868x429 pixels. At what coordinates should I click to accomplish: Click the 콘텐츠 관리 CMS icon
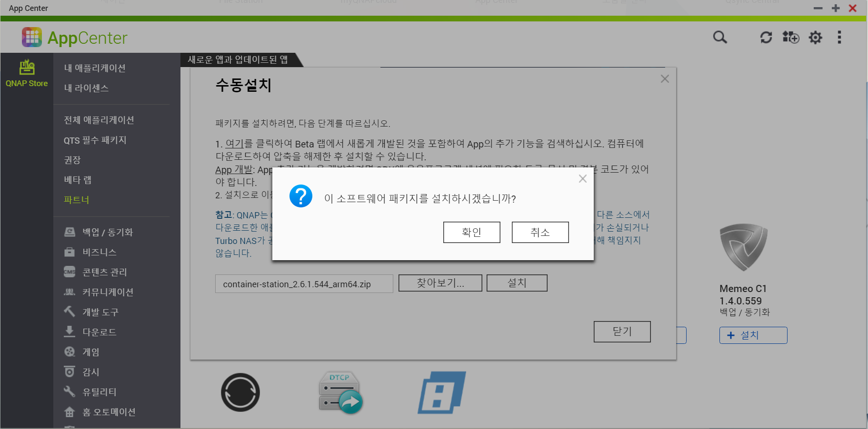click(70, 272)
